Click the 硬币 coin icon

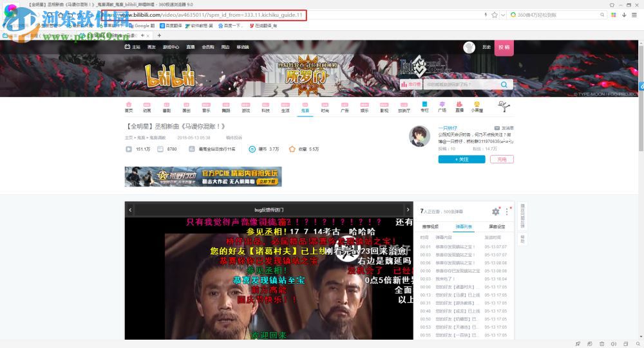pyautogui.click(x=252, y=149)
